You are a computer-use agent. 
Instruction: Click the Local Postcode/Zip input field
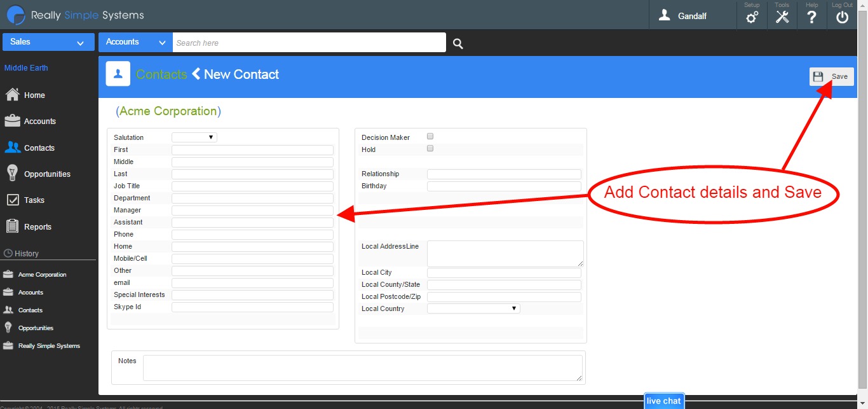pyautogui.click(x=504, y=297)
